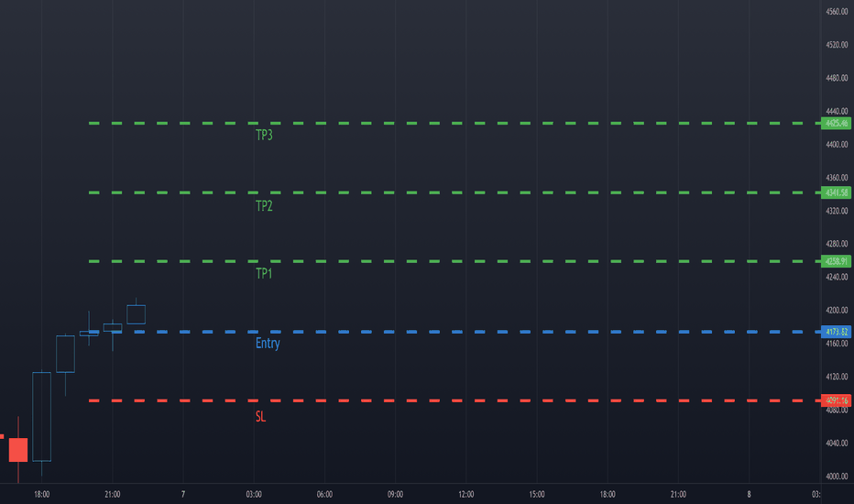Click the 4000.00 price axis label

point(837,477)
